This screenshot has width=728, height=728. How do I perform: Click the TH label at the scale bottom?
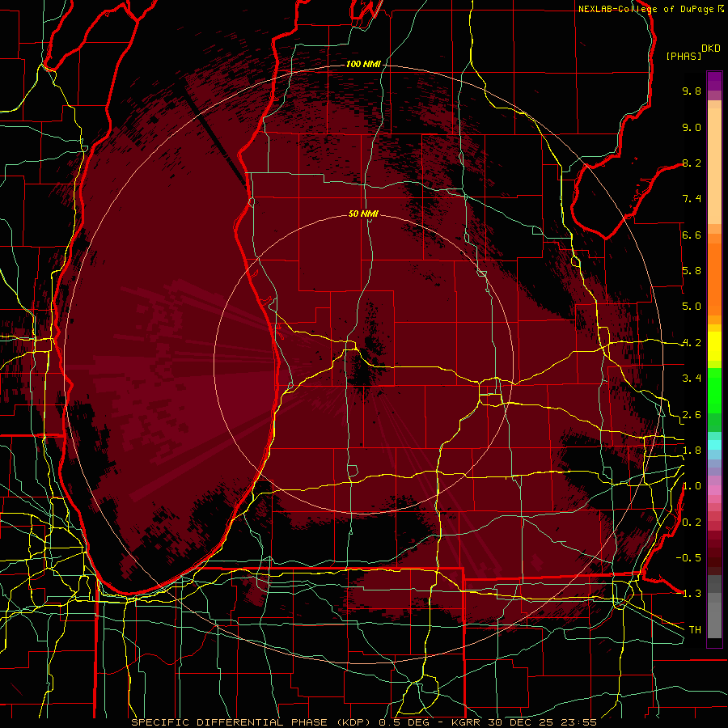point(695,630)
